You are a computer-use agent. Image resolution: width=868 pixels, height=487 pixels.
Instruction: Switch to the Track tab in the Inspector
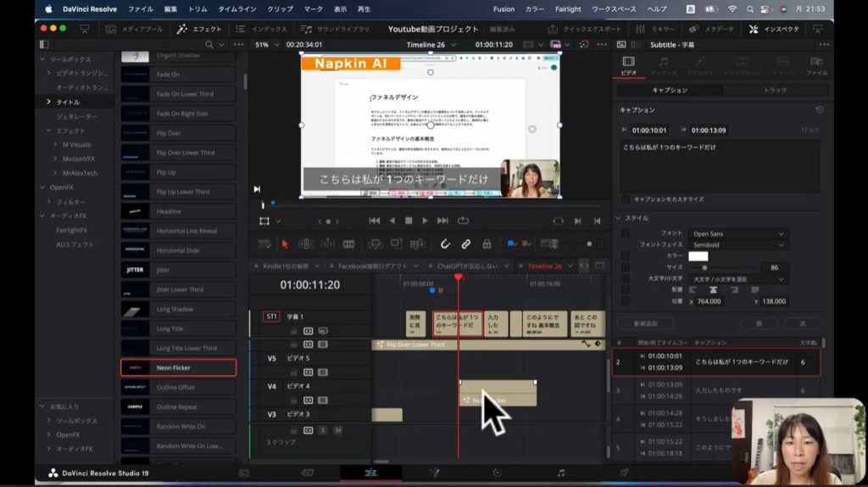[x=775, y=90]
